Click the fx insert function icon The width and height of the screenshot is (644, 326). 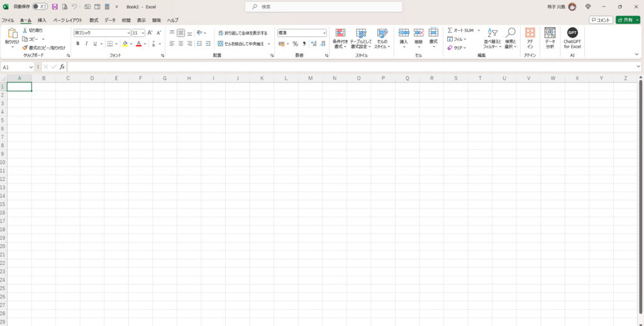tap(62, 67)
